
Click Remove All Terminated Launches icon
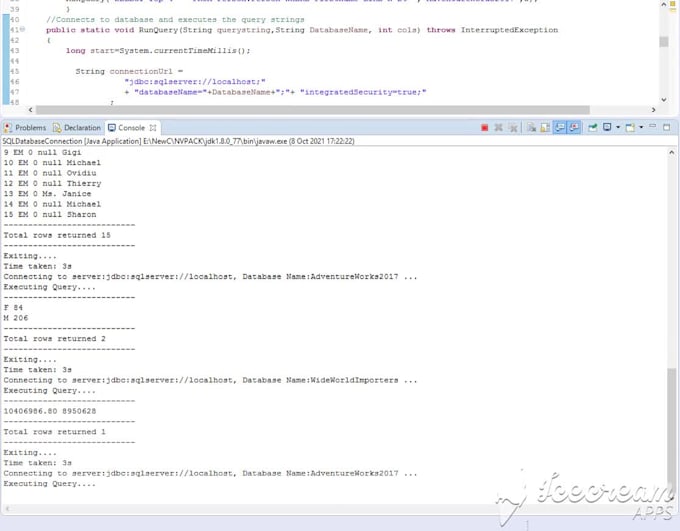tap(513, 128)
